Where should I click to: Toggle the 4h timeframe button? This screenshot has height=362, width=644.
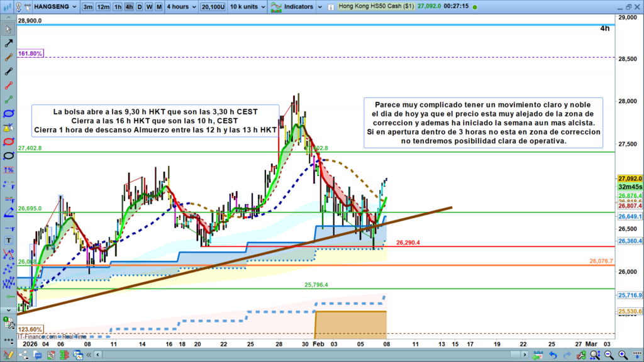[129, 7]
